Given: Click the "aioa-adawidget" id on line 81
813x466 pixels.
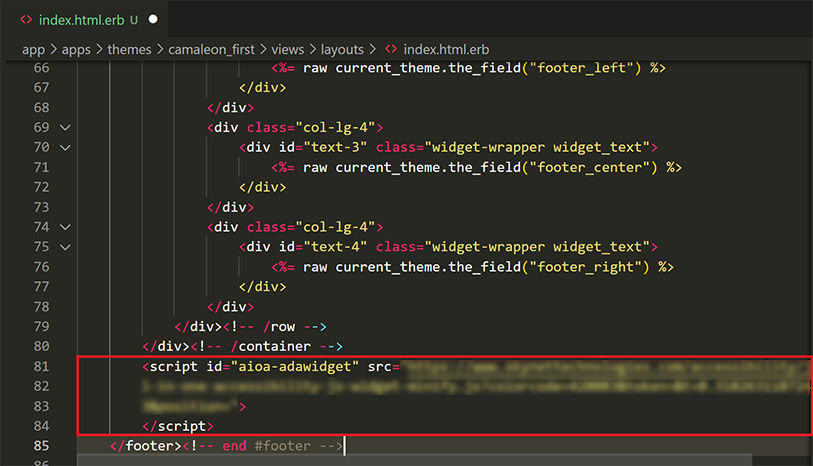Looking at the screenshot, I should pyautogui.click(x=295, y=366).
